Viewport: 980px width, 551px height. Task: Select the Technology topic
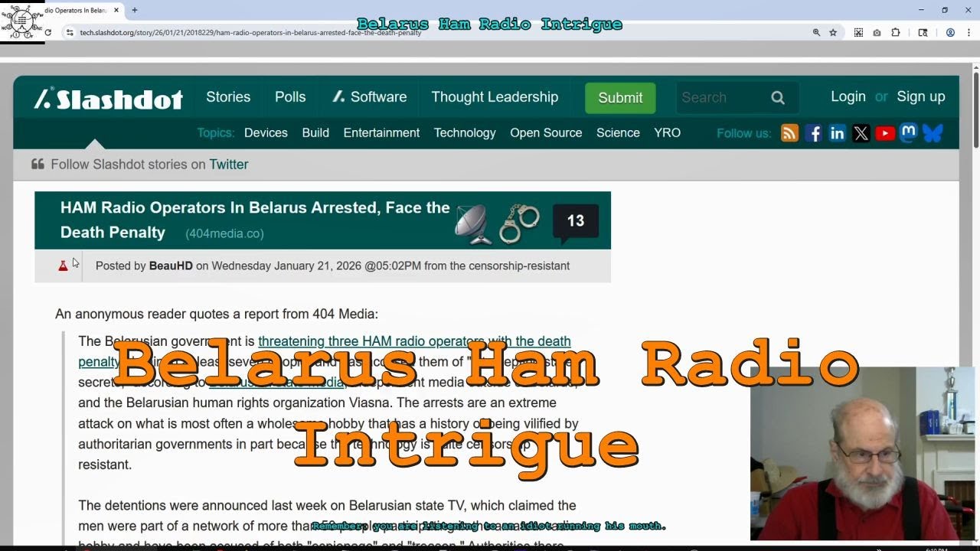(465, 132)
